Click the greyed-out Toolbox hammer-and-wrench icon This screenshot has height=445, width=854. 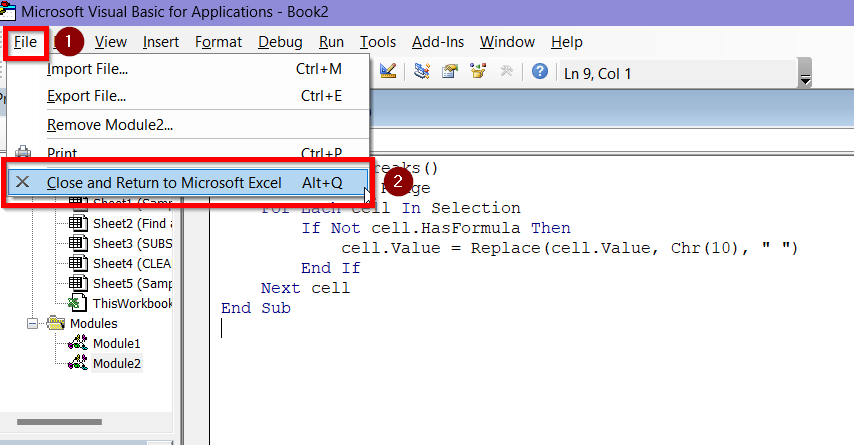(507, 71)
